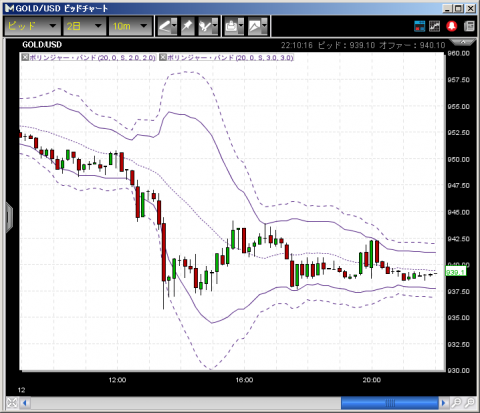Screen dimensions: 480x413
Task: Expand the left side panel handle
Action: coord(9,217)
